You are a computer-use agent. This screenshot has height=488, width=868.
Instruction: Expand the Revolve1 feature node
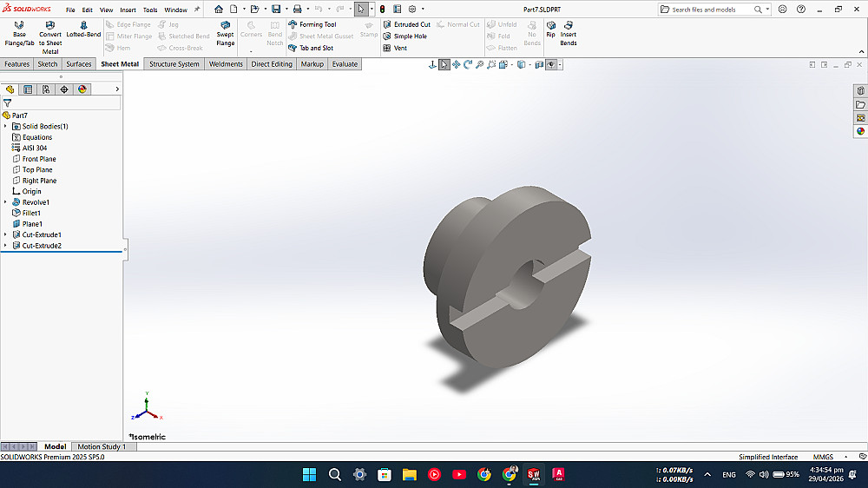tap(5, 202)
